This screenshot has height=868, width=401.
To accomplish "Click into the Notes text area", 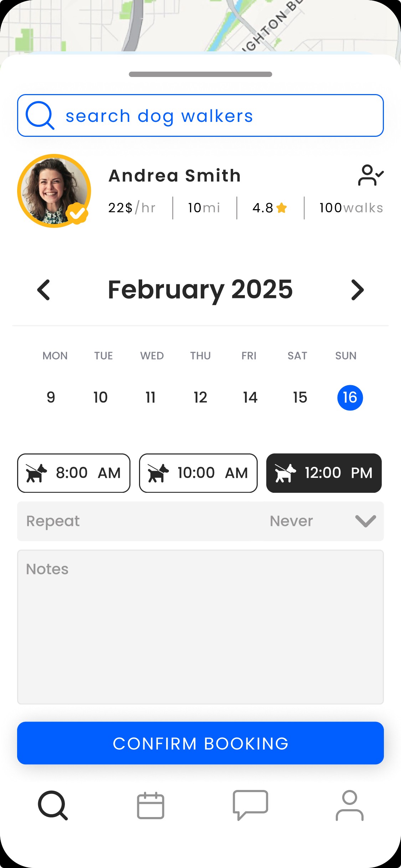I will click(x=200, y=626).
